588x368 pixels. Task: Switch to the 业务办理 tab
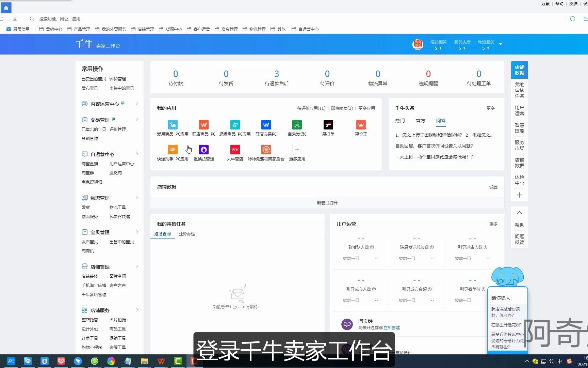tap(187, 234)
